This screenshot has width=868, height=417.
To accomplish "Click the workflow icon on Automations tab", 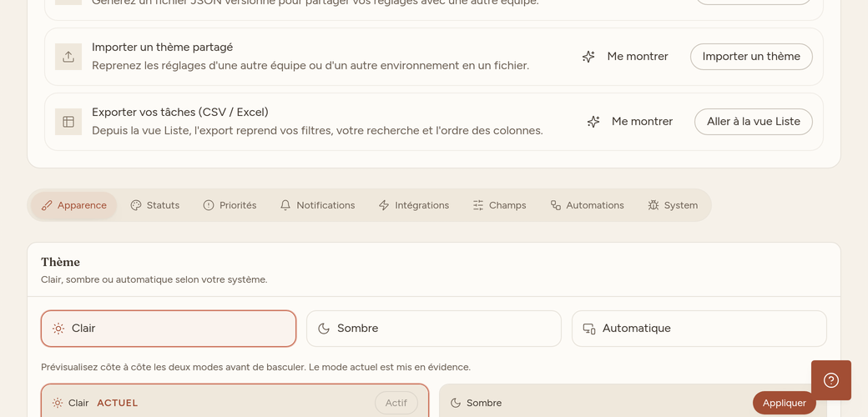I will [556, 205].
